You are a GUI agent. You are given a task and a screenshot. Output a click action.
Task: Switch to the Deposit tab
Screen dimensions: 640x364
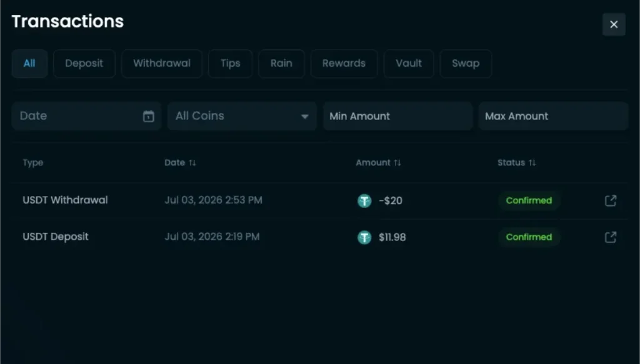click(84, 63)
